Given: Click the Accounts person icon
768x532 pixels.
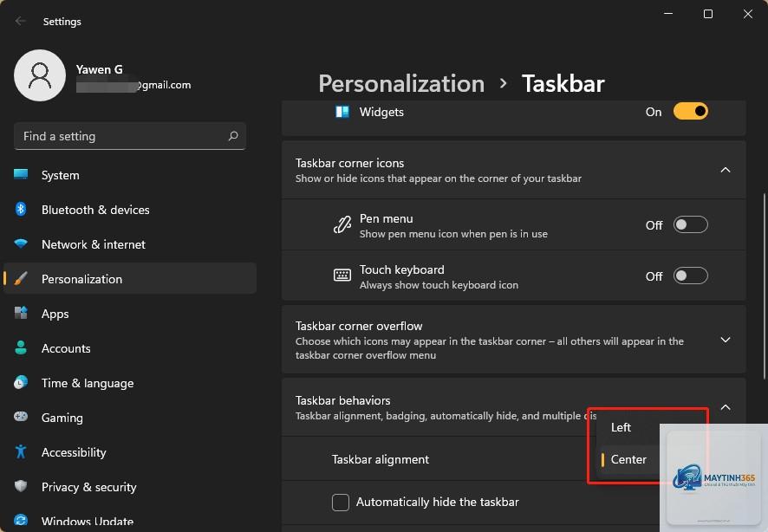Looking at the screenshot, I should [21, 347].
